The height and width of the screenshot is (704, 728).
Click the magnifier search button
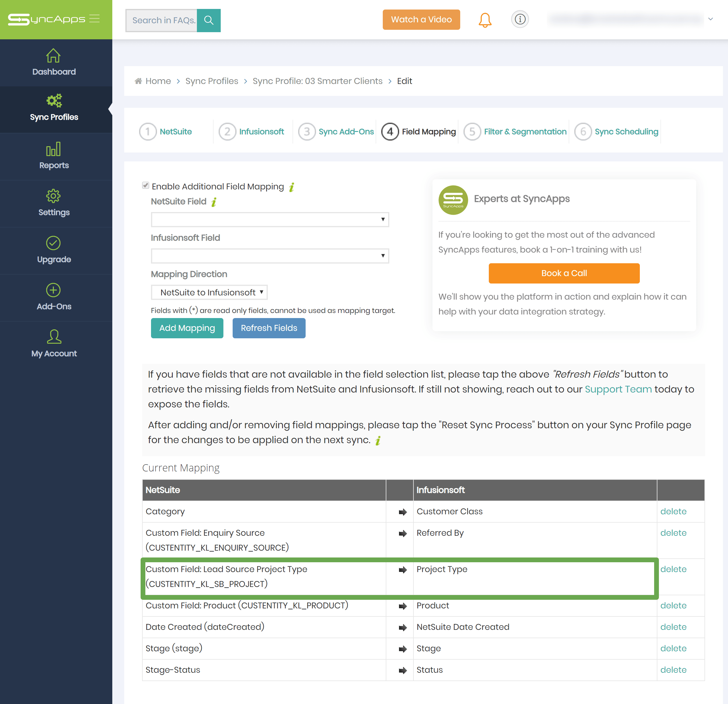(209, 21)
